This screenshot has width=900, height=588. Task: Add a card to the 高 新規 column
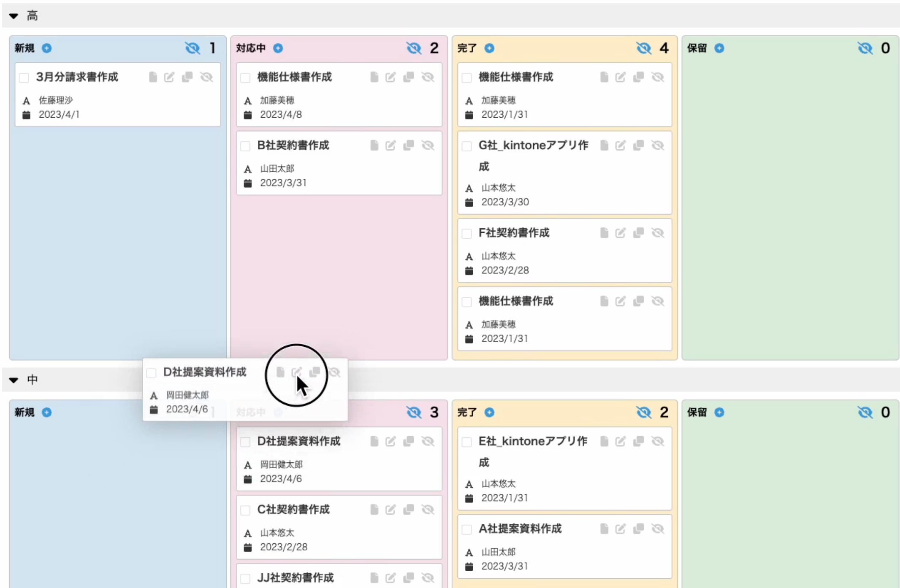tap(47, 48)
